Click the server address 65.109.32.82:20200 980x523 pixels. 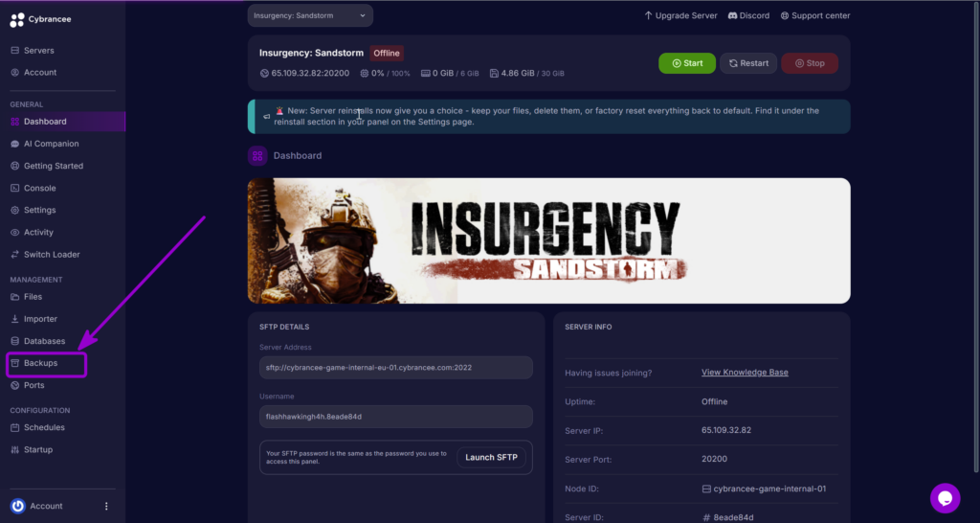(310, 73)
